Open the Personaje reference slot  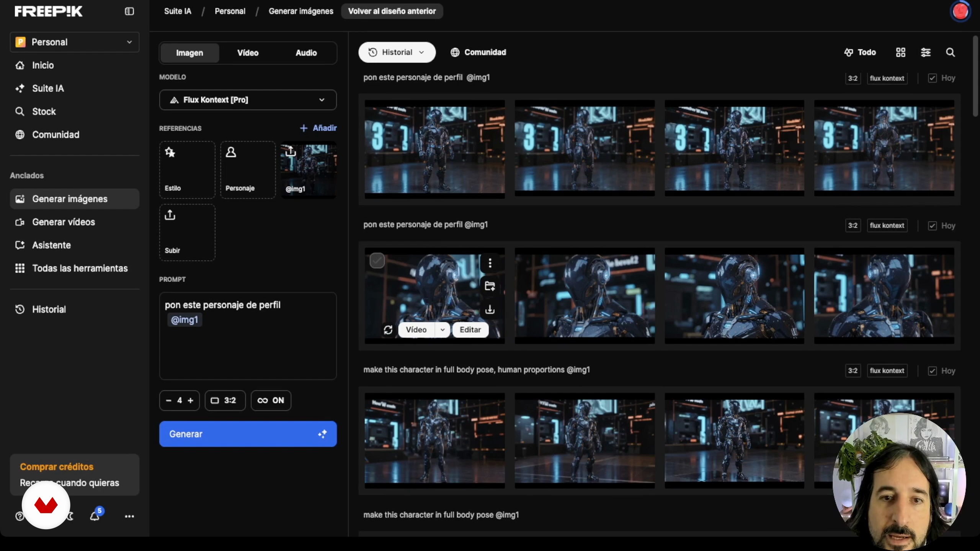tap(248, 170)
